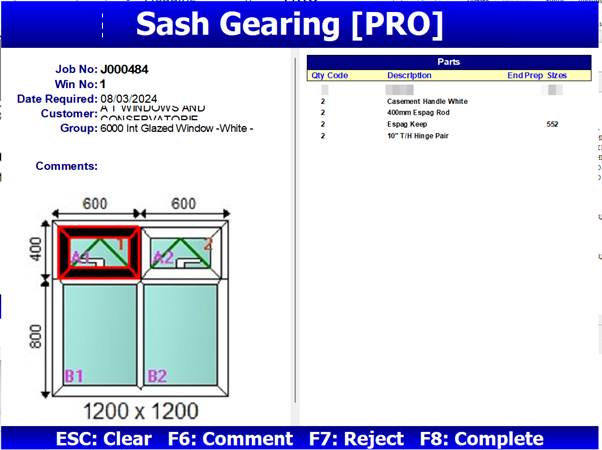The image size is (602, 450).
Task: Click the F8: Complete action
Action: pyautogui.click(x=481, y=438)
